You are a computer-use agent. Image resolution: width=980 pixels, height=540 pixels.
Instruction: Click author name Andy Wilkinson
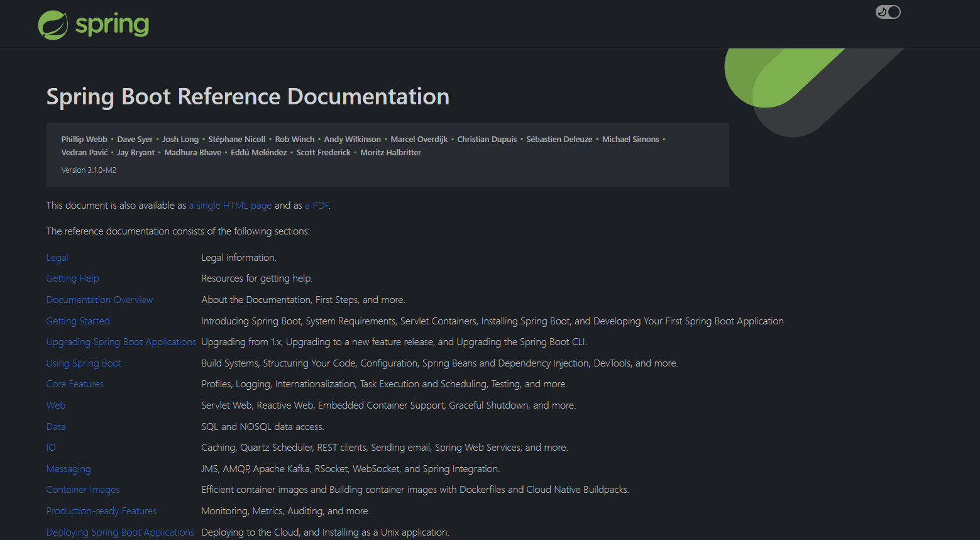353,140
